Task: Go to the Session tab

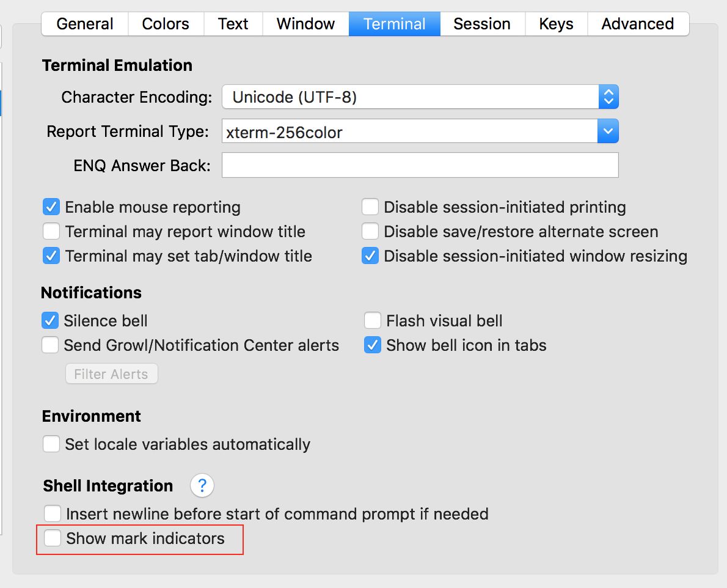Action: (481, 24)
